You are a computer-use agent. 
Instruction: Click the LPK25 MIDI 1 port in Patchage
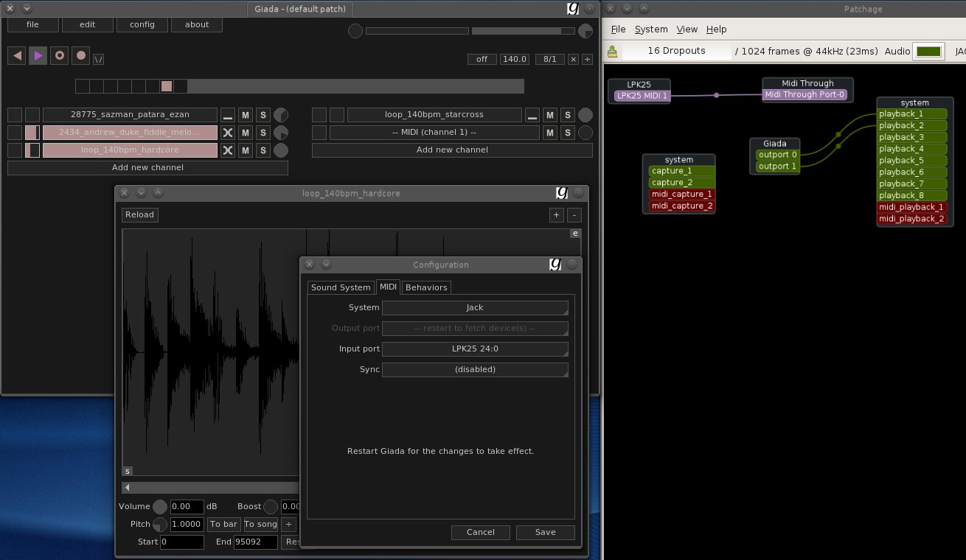click(x=641, y=95)
